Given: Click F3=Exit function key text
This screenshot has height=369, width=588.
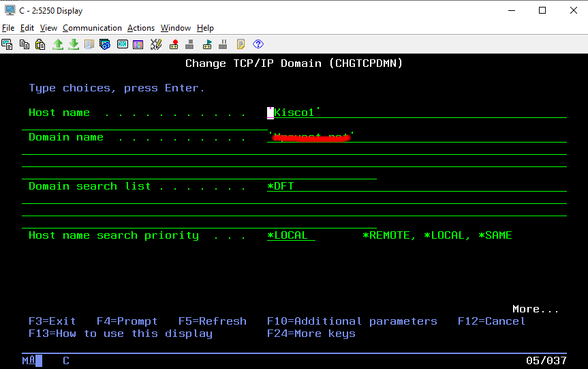Looking at the screenshot, I should pos(52,321).
